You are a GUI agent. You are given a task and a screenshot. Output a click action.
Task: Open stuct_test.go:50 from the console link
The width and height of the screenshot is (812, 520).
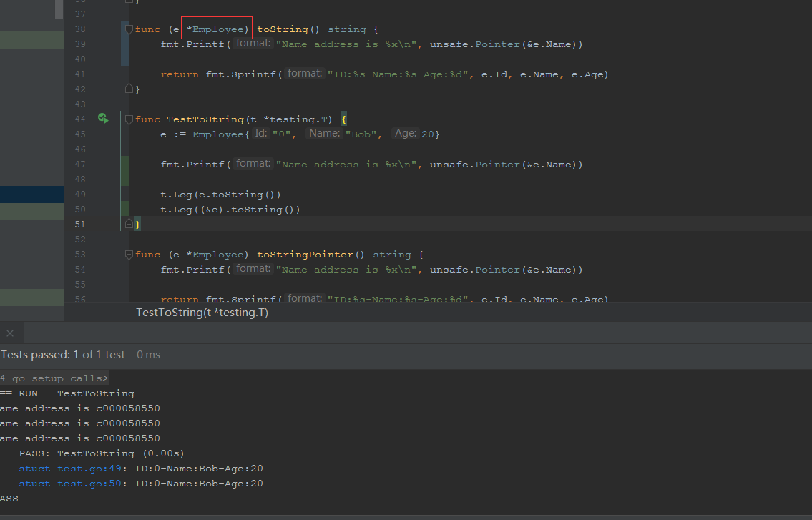[x=69, y=483]
